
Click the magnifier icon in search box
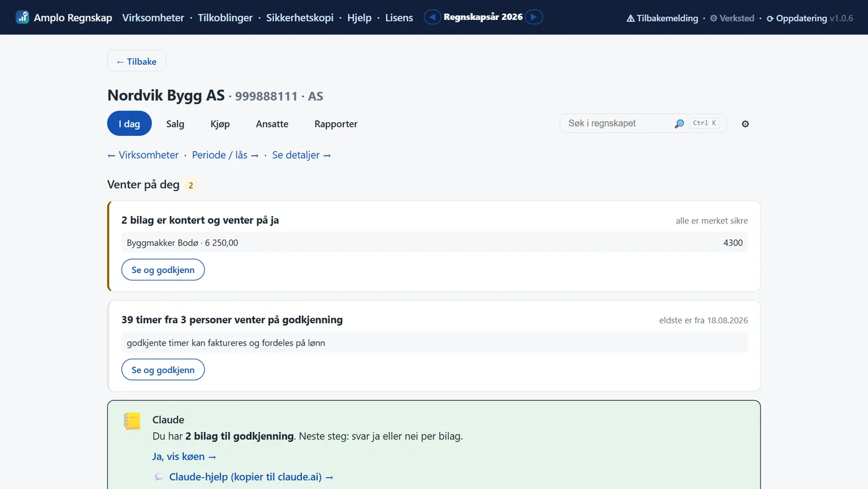tap(679, 123)
